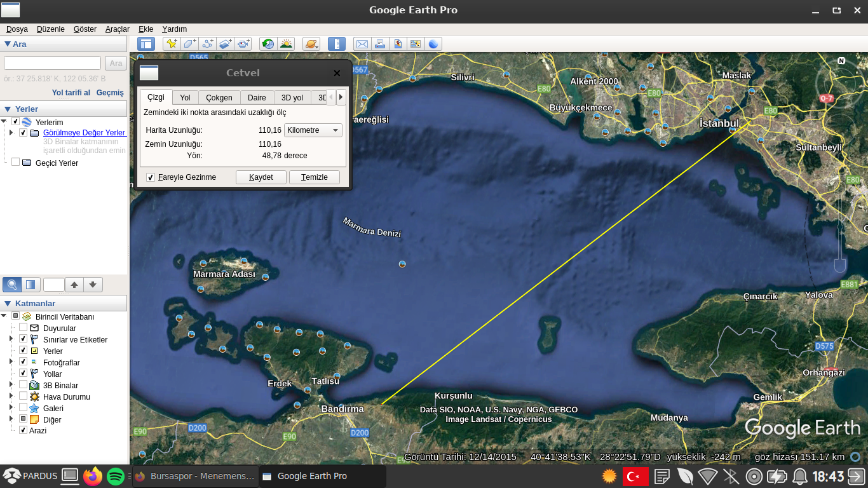868x488 pixels.
Task: Open Spotify from the taskbar
Action: 116,476
